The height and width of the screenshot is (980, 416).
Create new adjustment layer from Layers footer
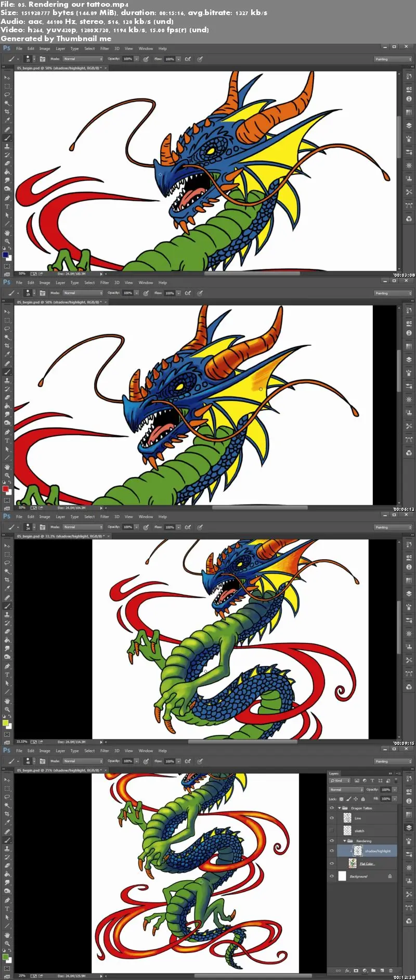pos(365,971)
